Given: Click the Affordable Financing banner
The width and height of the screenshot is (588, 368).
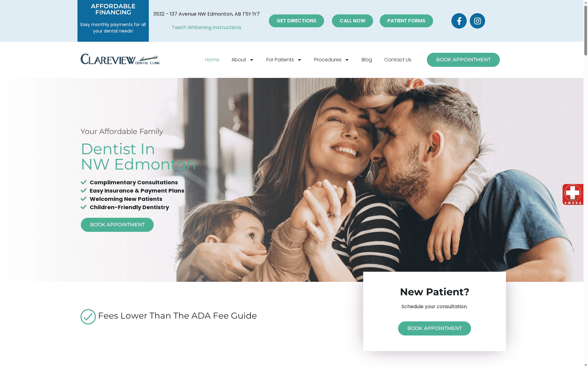Looking at the screenshot, I should pyautogui.click(x=113, y=21).
